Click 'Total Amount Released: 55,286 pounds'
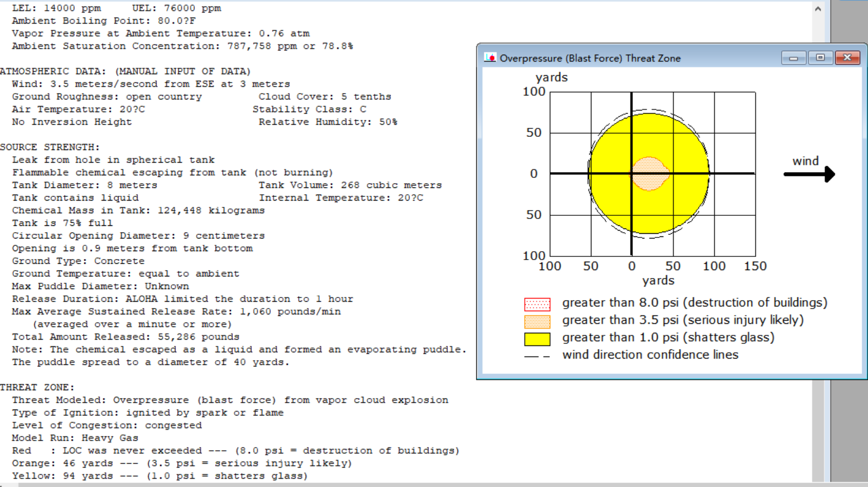 (x=125, y=337)
